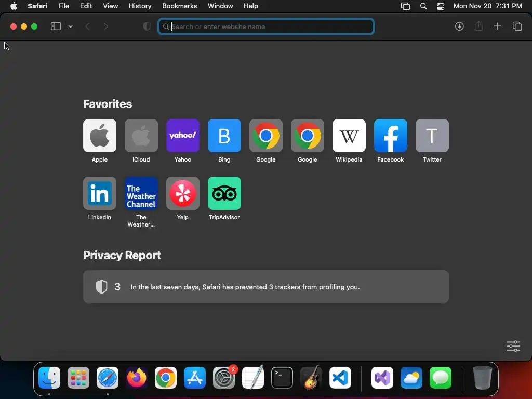This screenshot has height=399, width=532.
Task: Go back to previous page
Action: pos(87,26)
